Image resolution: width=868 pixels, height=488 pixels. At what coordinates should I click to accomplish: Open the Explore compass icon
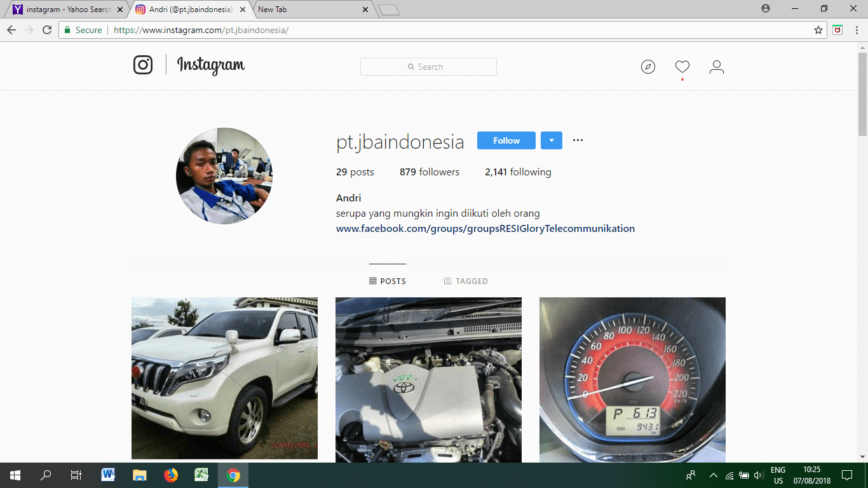point(648,67)
